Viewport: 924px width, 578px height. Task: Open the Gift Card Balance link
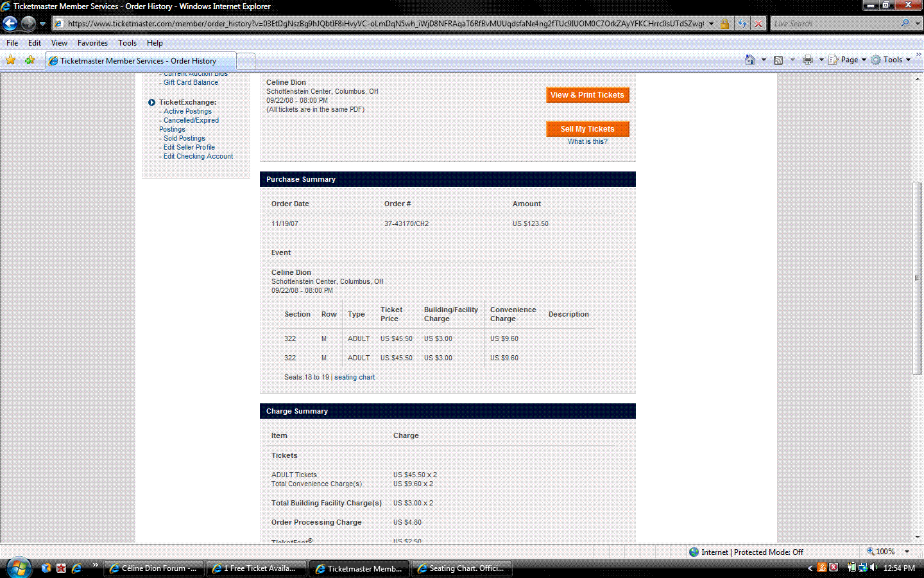191,82
